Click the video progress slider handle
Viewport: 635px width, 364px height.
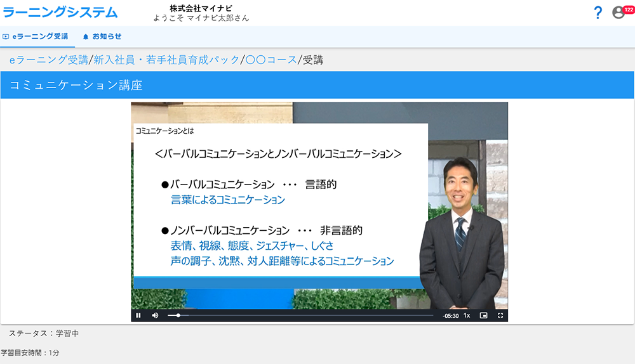(x=178, y=315)
